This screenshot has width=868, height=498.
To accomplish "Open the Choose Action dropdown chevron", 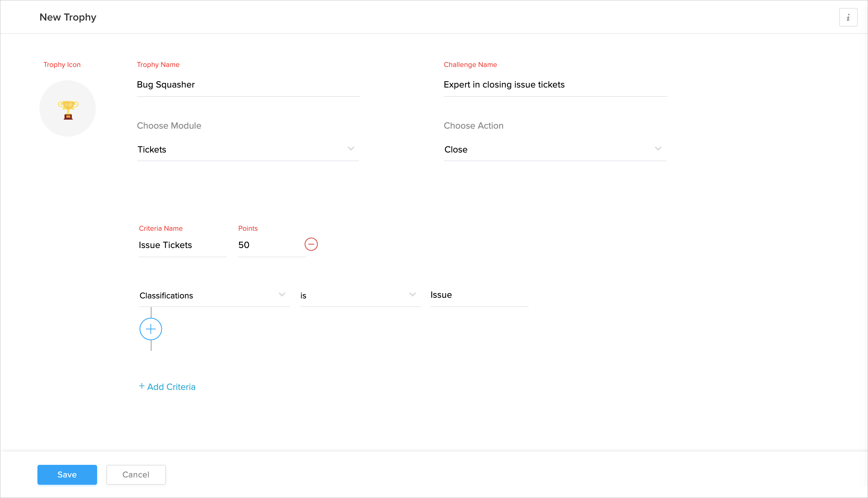I will pyautogui.click(x=658, y=149).
